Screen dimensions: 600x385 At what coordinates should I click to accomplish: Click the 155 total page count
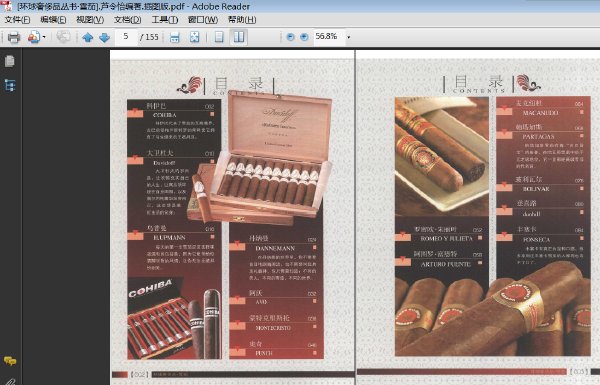151,37
